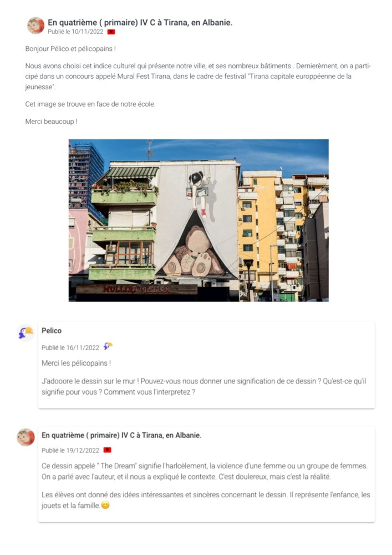Image resolution: width=392 pixels, height=555 pixels.
Task: Click the 'Publié le 16/11/2022' comment date
Action: pyautogui.click(x=70, y=347)
